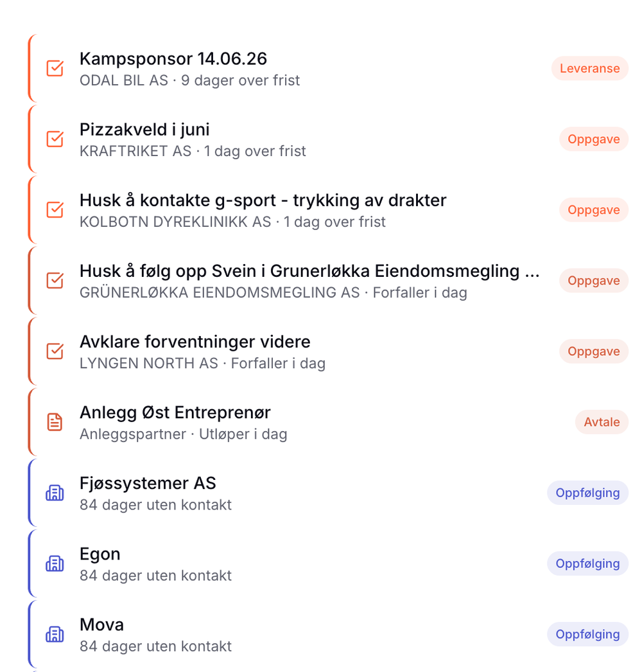
Task: Click the building icon beside Egon
Action: (55, 563)
